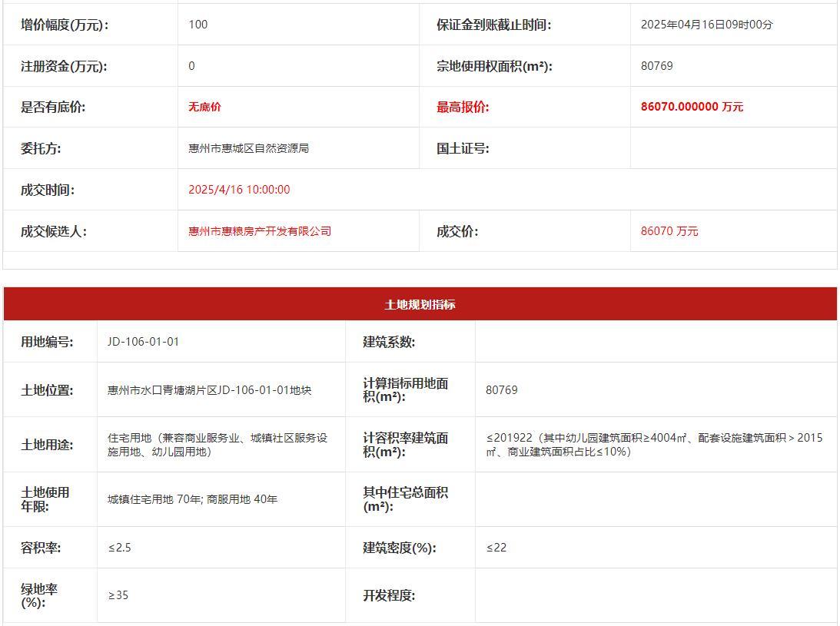The image size is (840, 626).
Task: Select the 委托方 label
Action: point(41,148)
